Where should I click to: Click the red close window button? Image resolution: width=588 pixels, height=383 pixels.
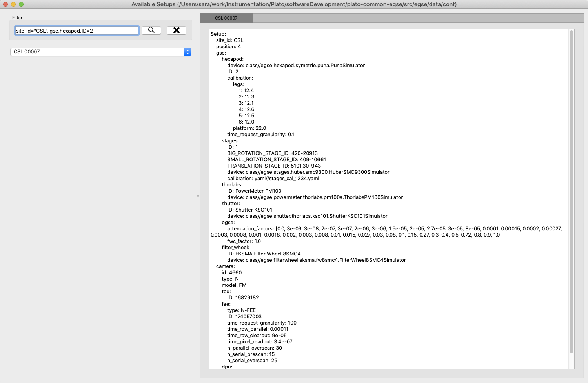coord(5,4)
